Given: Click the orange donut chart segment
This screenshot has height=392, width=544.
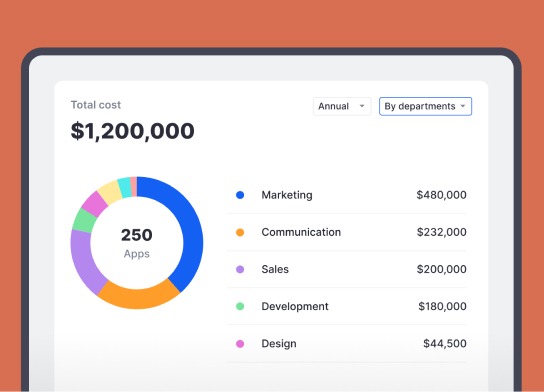Looking at the screenshot, I should pyautogui.click(x=139, y=298).
